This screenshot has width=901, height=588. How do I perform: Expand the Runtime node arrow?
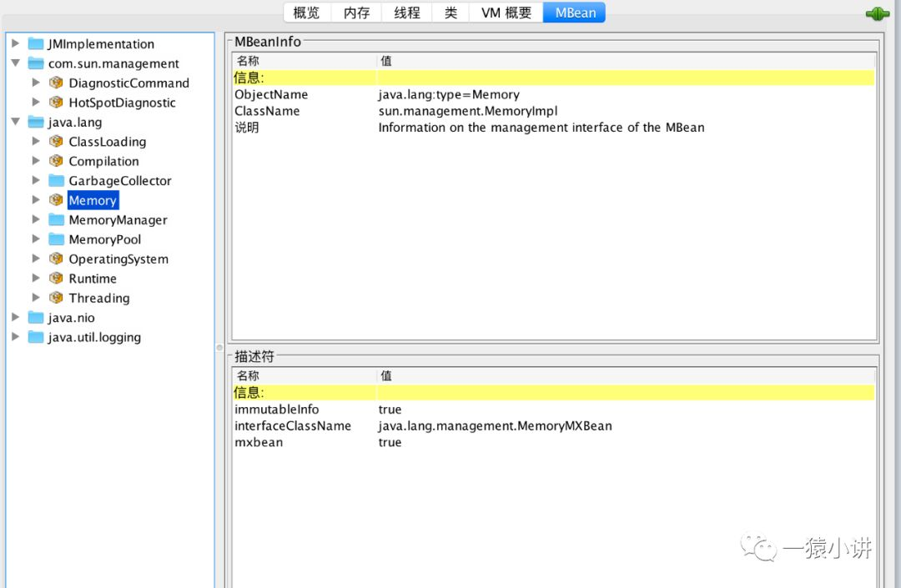tap(36, 278)
